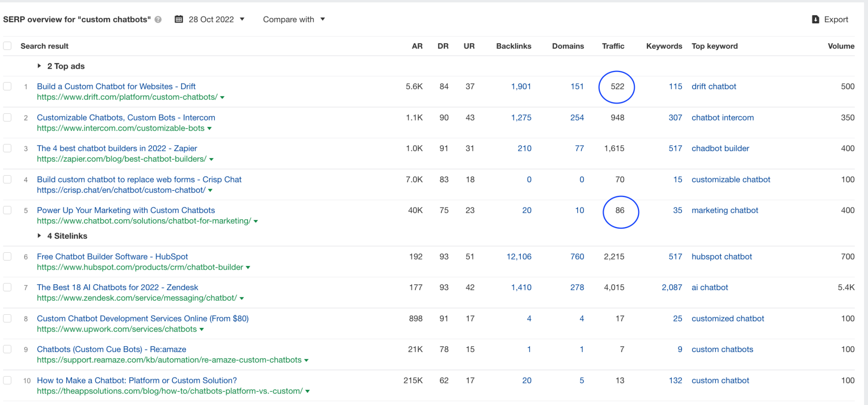Open Free Chatbot Builder Software - HubSpot link
868x405 pixels.
112,257
